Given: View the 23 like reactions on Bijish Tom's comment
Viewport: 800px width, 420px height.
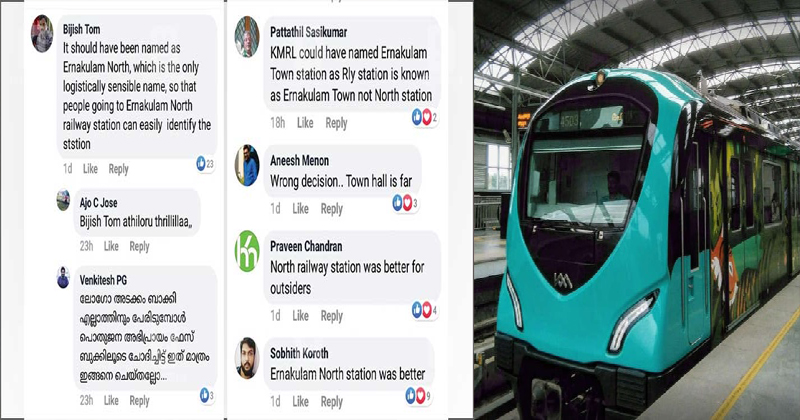Looking at the screenshot, I should pos(205,164).
